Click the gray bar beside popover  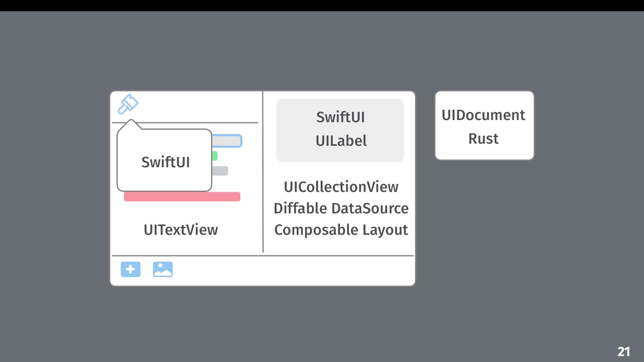(220, 171)
